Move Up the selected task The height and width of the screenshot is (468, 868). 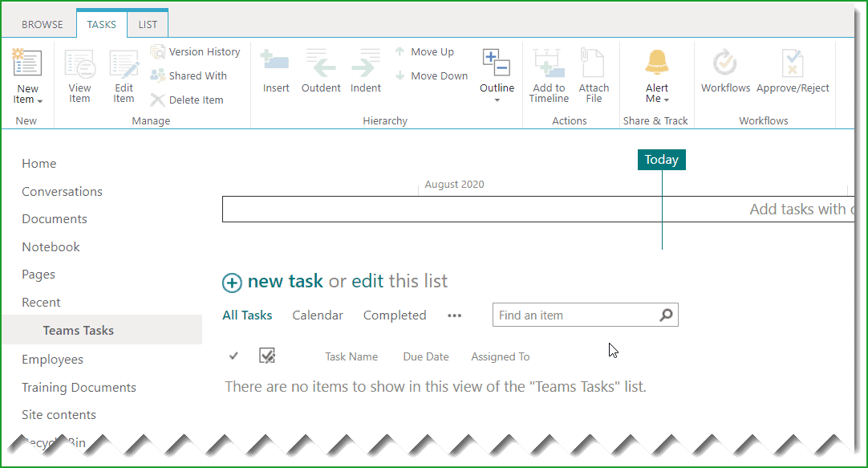pyautogui.click(x=431, y=51)
